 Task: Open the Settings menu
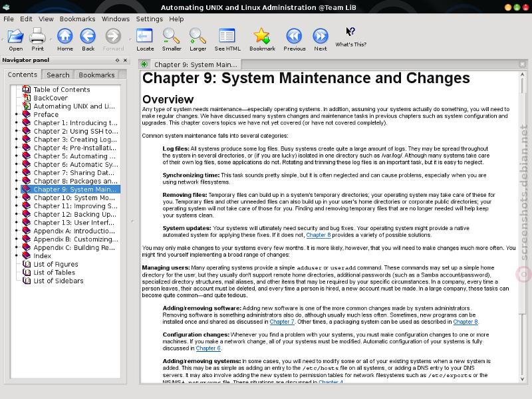coord(149,19)
